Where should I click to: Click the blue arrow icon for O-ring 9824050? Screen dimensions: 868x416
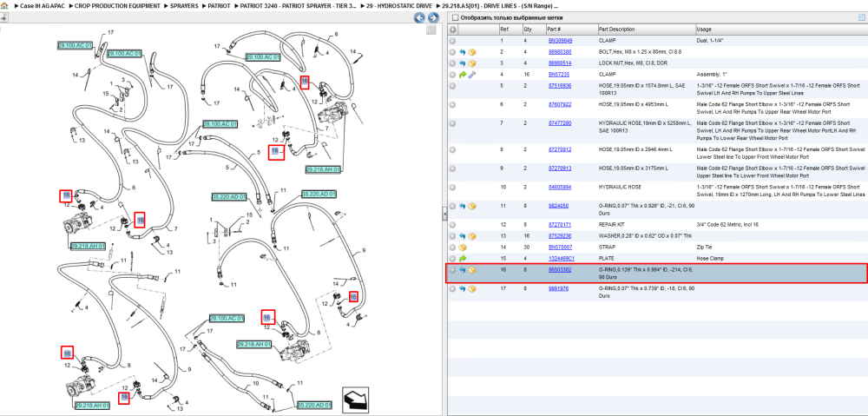click(x=463, y=206)
